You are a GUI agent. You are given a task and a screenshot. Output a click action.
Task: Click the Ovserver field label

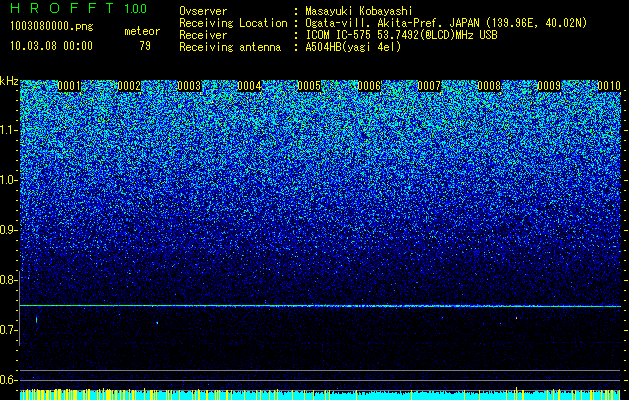coord(203,11)
